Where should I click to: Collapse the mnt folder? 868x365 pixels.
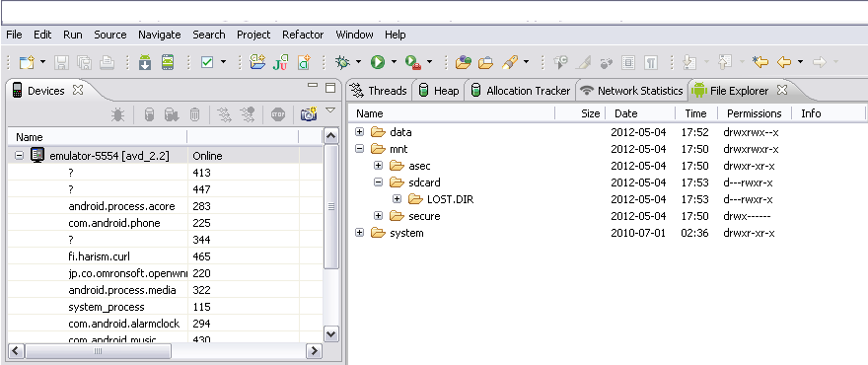(360, 148)
